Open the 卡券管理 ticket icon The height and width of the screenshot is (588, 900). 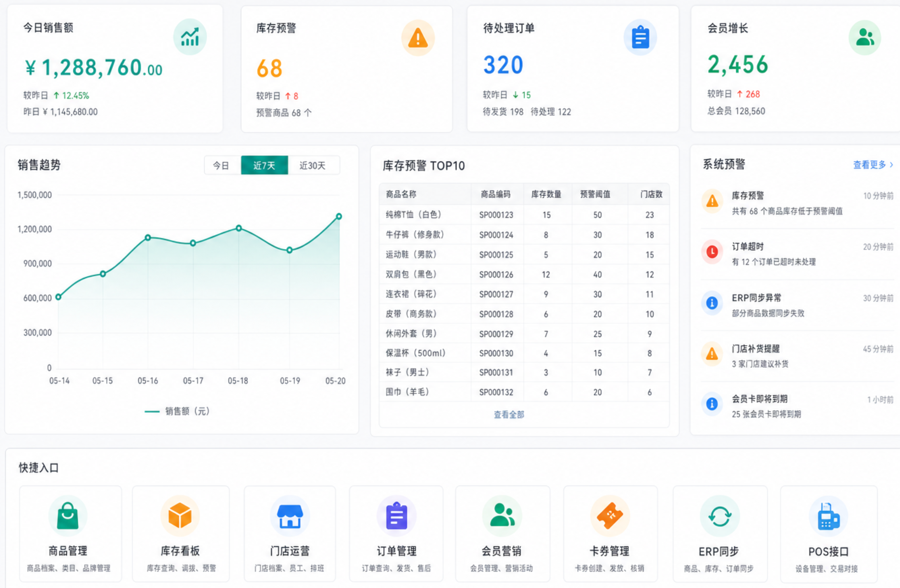coord(610,516)
